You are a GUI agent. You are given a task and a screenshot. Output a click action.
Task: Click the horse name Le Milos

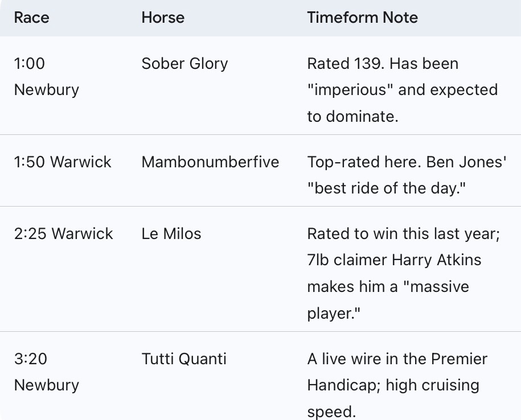(171, 233)
